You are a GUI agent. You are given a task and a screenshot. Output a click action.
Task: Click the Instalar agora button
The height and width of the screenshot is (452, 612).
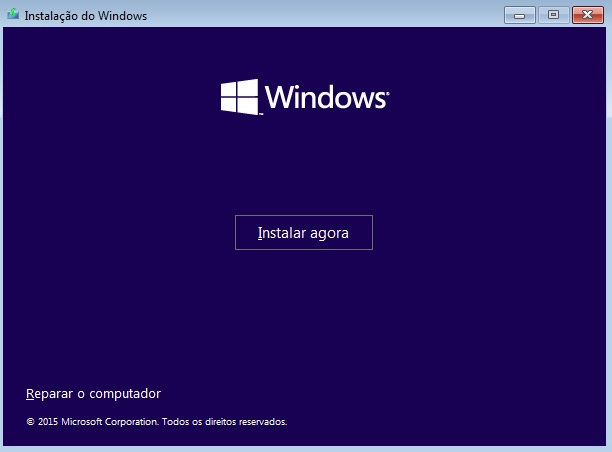304,233
